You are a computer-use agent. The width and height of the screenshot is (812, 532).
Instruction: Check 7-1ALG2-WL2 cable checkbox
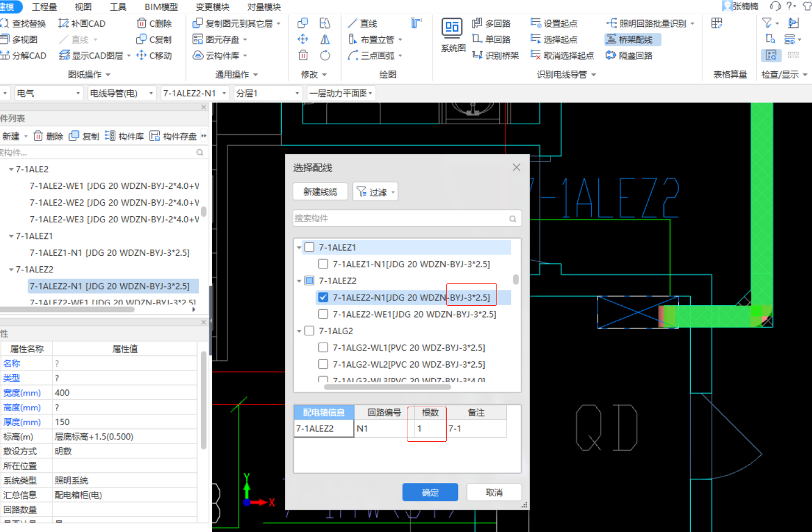pos(323,364)
